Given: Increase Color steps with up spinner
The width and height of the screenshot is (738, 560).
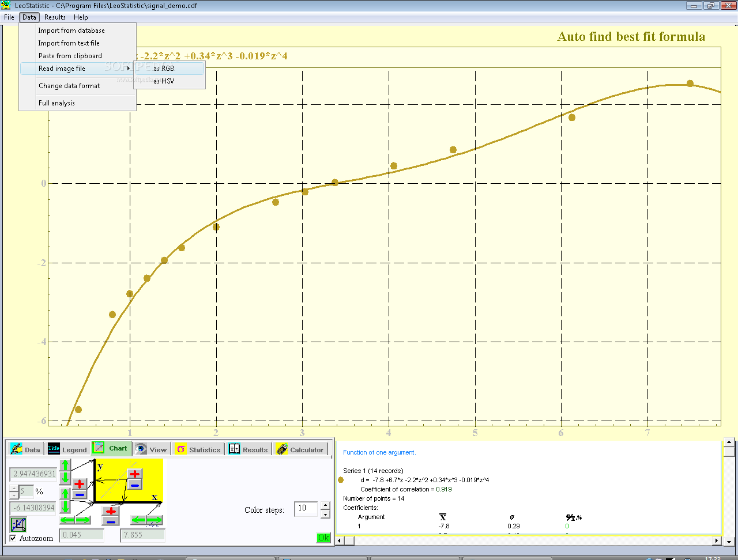Looking at the screenshot, I should coord(325,505).
